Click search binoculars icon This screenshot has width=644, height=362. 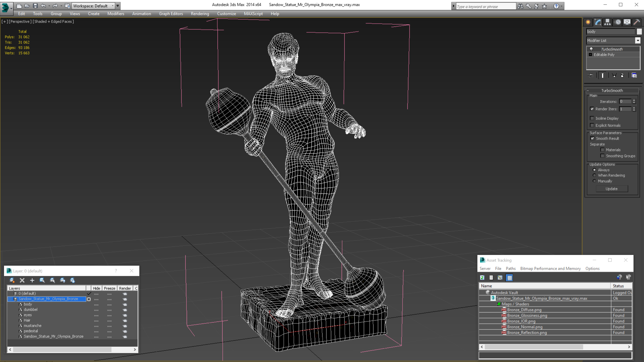point(520,6)
